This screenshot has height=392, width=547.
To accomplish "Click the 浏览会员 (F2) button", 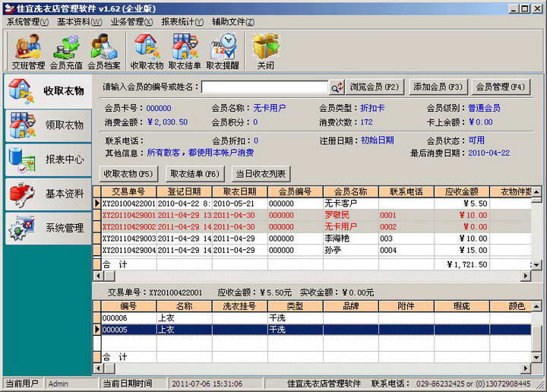I will [x=375, y=87].
